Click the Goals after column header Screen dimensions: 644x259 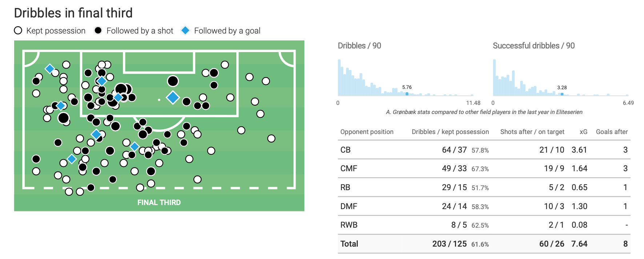[612, 132]
